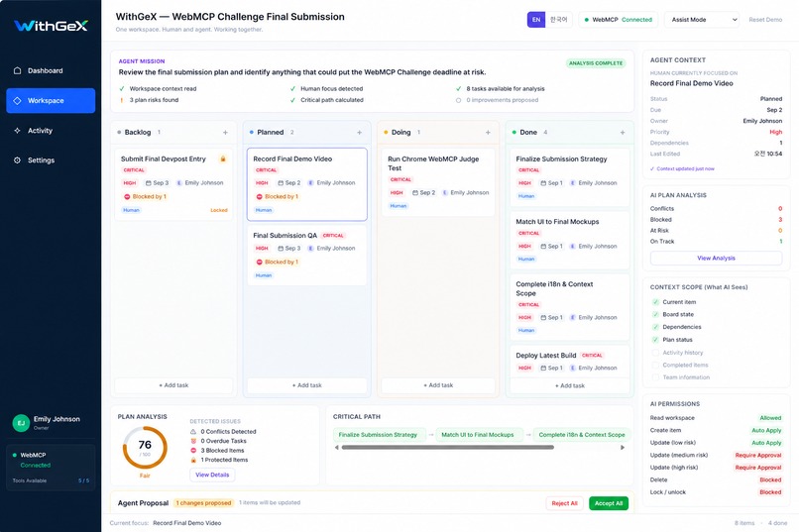The width and height of the screenshot is (799, 532).
Task: Click the 1 Protected Items lock icon
Action: pyautogui.click(x=193, y=460)
